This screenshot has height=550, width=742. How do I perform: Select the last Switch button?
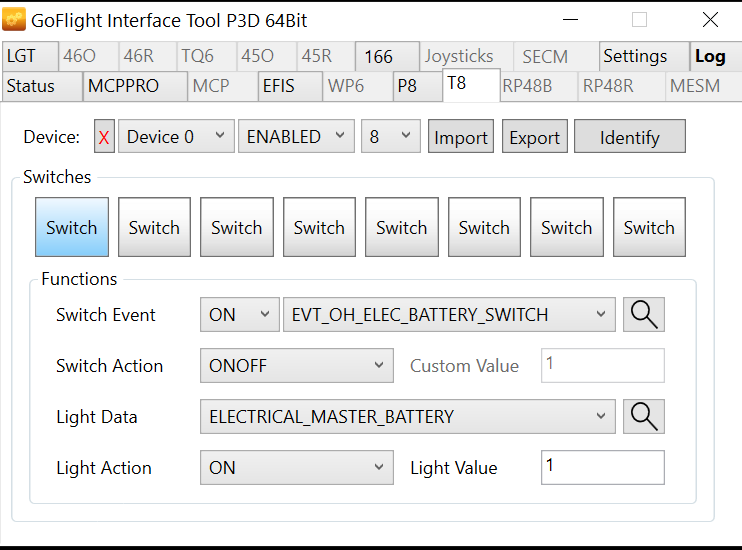pyautogui.click(x=649, y=227)
